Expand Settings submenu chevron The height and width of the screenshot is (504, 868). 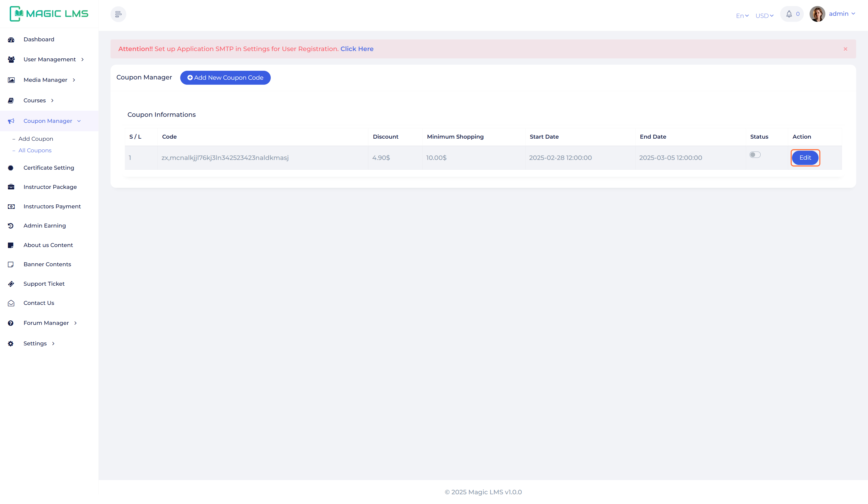(x=53, y=344)
